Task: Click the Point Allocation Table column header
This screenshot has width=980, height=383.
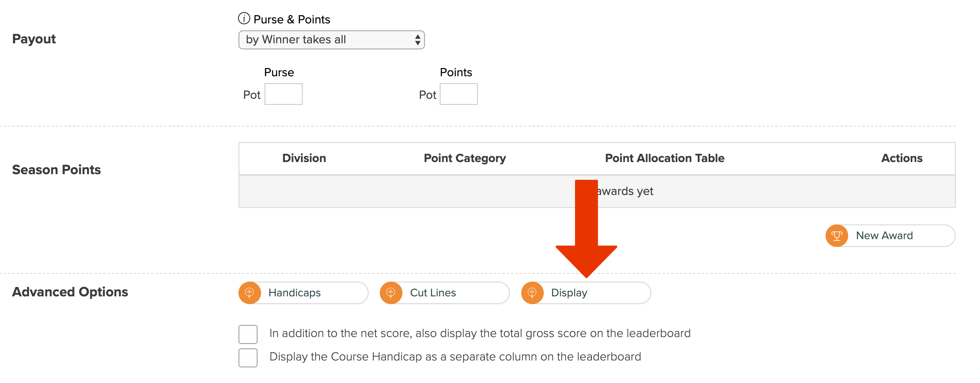Action: click(665, 158)
